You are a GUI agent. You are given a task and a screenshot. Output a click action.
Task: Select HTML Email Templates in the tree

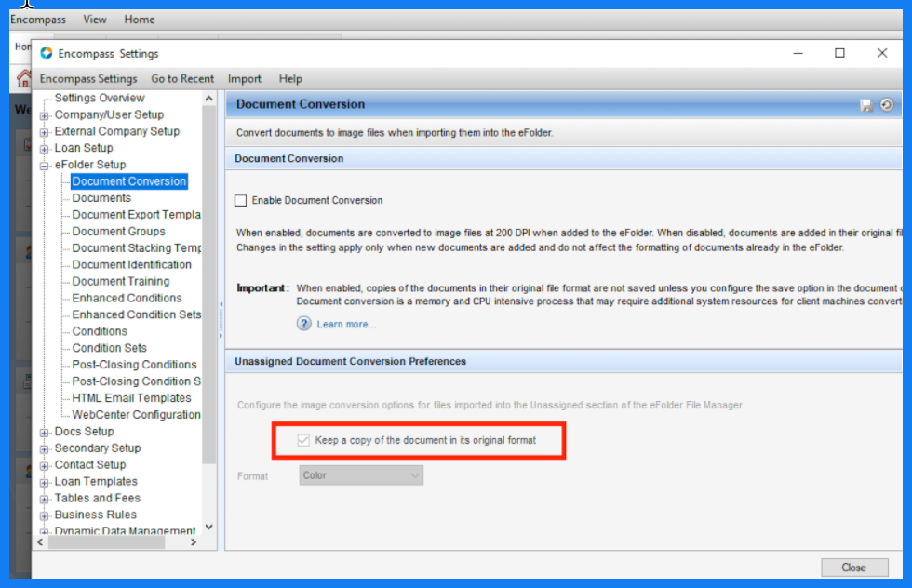tap(131, 398)
